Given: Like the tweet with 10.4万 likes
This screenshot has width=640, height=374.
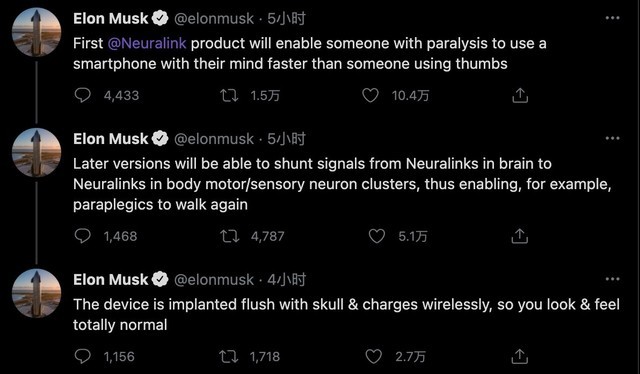Looking at the screenshot, I should 370,96.
